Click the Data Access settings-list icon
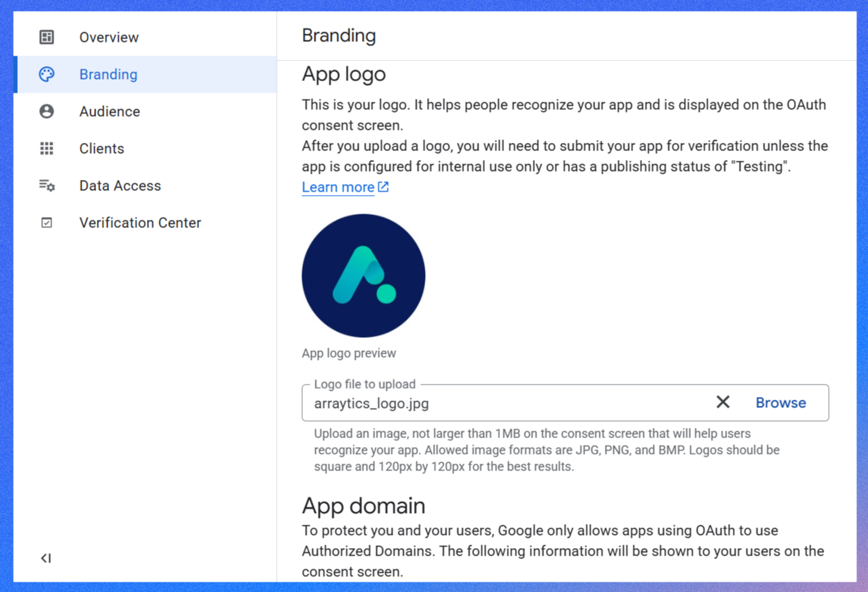The image size is (868, 592). [x=47, y=185]
